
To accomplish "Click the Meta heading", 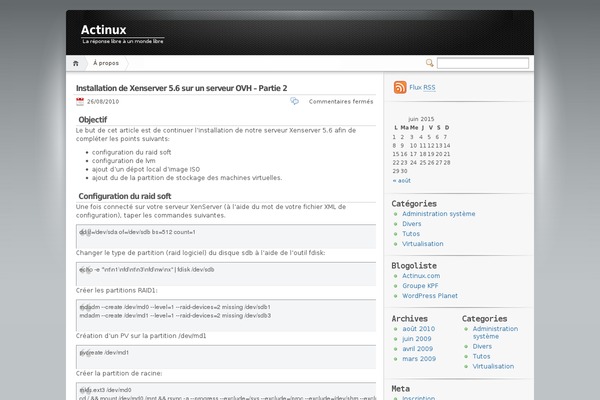I will click(x=401, y=389).
